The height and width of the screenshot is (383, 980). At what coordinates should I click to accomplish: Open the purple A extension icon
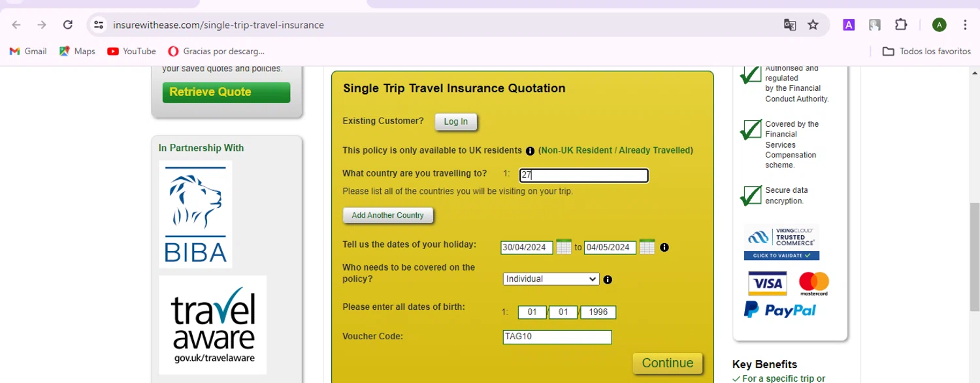(x=849, y=25)
